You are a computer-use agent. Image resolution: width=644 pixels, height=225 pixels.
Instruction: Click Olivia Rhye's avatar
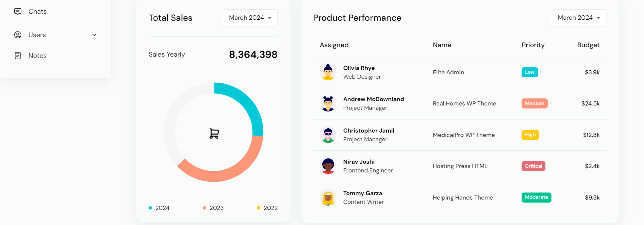click(x=328, y=72)
